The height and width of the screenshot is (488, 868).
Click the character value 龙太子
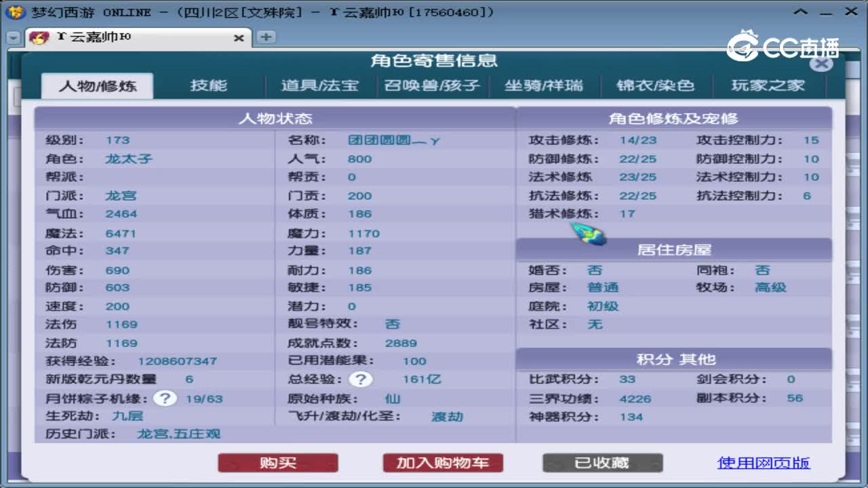(129, 159)
